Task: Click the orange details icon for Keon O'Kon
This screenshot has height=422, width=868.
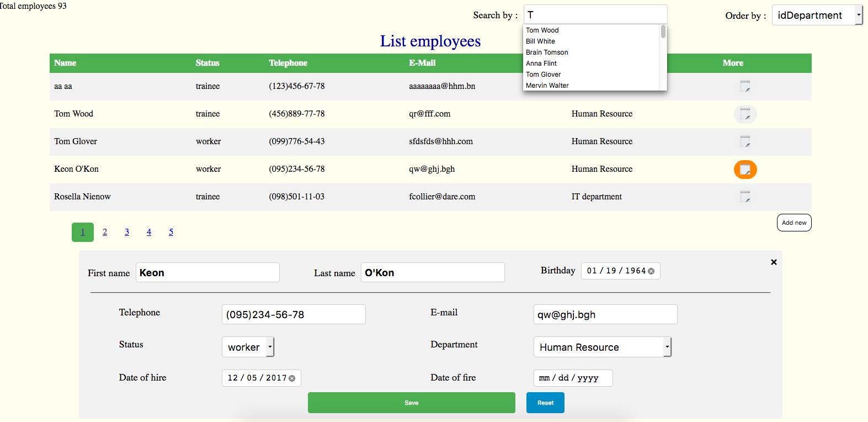Action: [745, 170]
